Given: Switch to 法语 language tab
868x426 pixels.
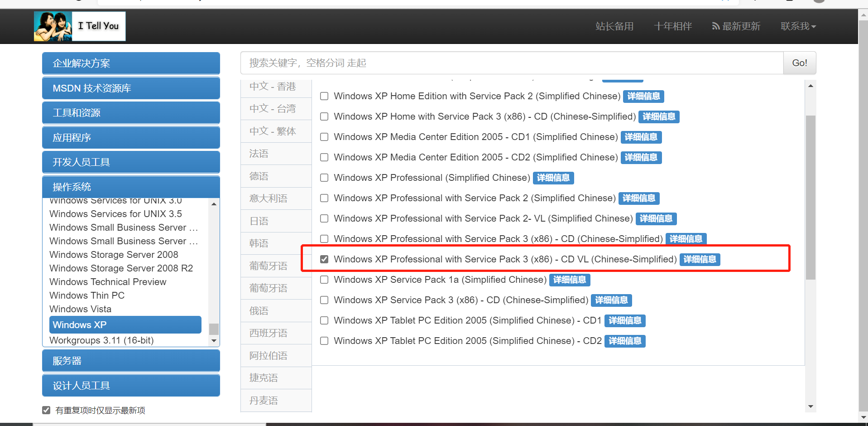Looking at the screenshot, I should click(x=276, y=154).
